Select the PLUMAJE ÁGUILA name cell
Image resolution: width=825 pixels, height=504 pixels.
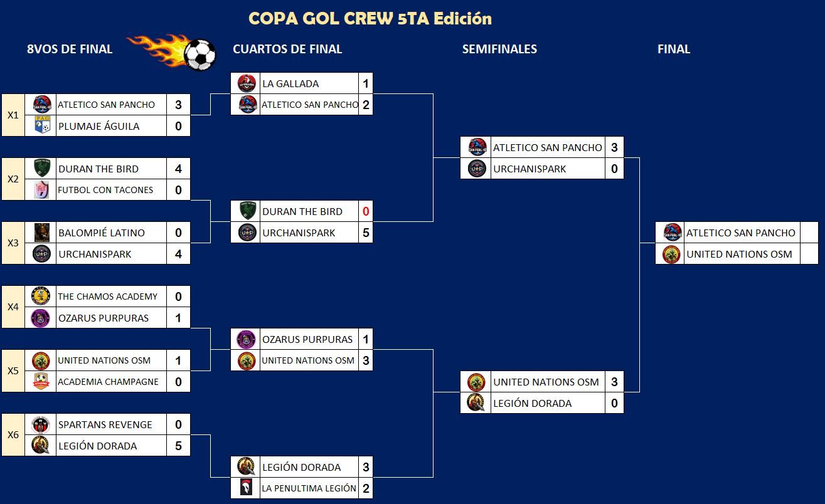pyautogui.click(x=111, y=126)
